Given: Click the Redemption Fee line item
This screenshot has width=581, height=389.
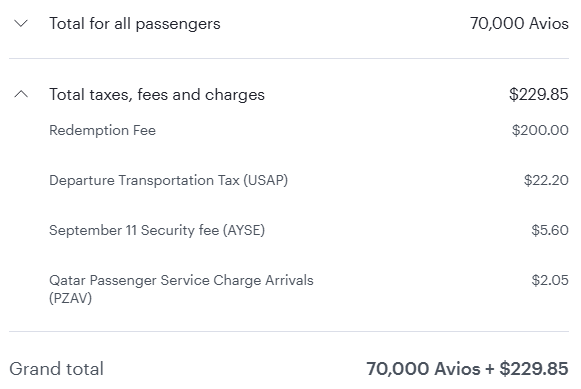Looking at the screenshot, I should [x=103, y=130].
